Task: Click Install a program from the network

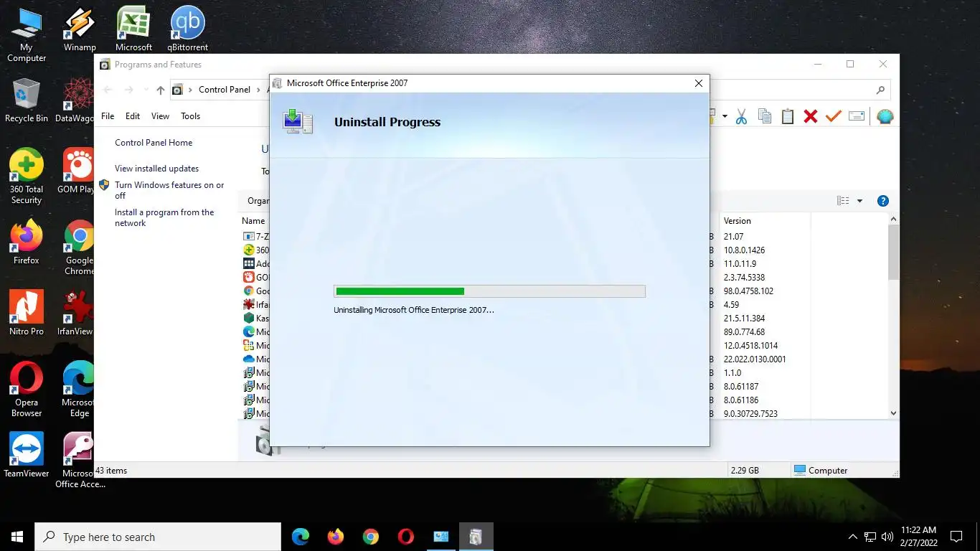Action: [x=164, y=217]
